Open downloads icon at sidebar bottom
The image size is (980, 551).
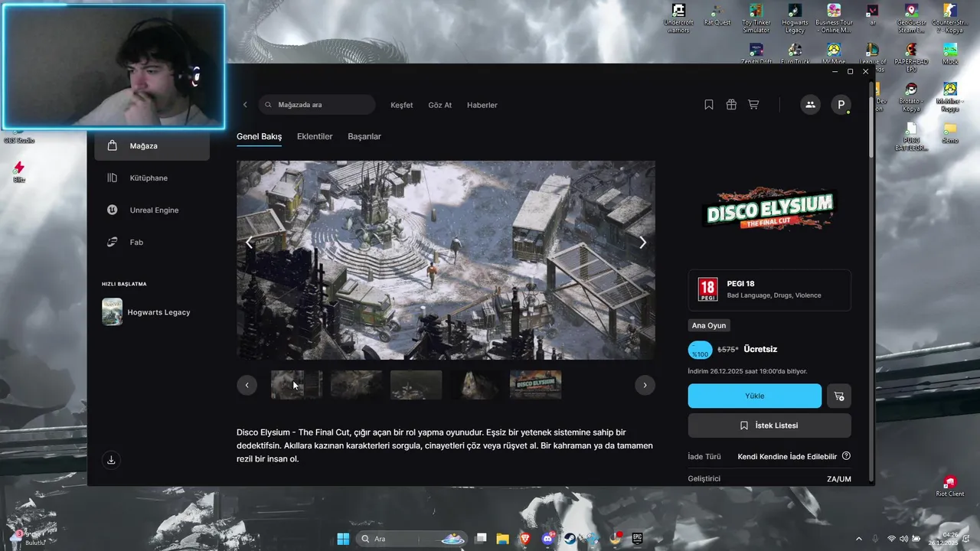112,460
